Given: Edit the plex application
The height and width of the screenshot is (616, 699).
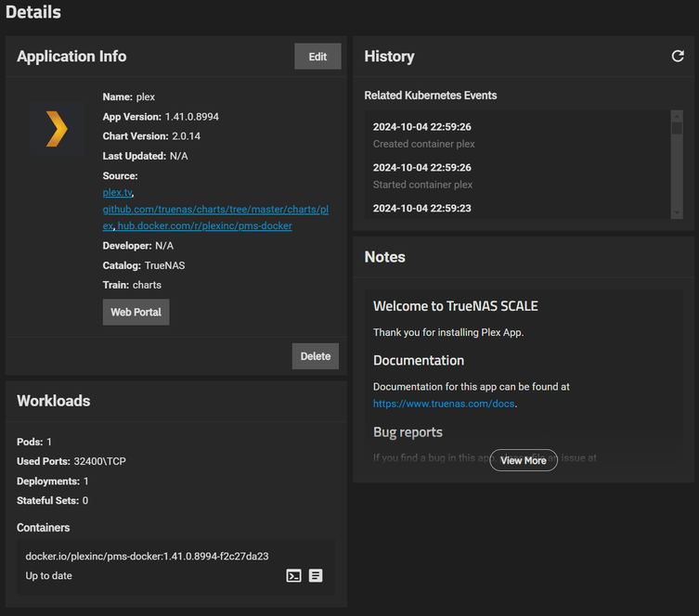Looking at the screenshot, I should 317,57.
